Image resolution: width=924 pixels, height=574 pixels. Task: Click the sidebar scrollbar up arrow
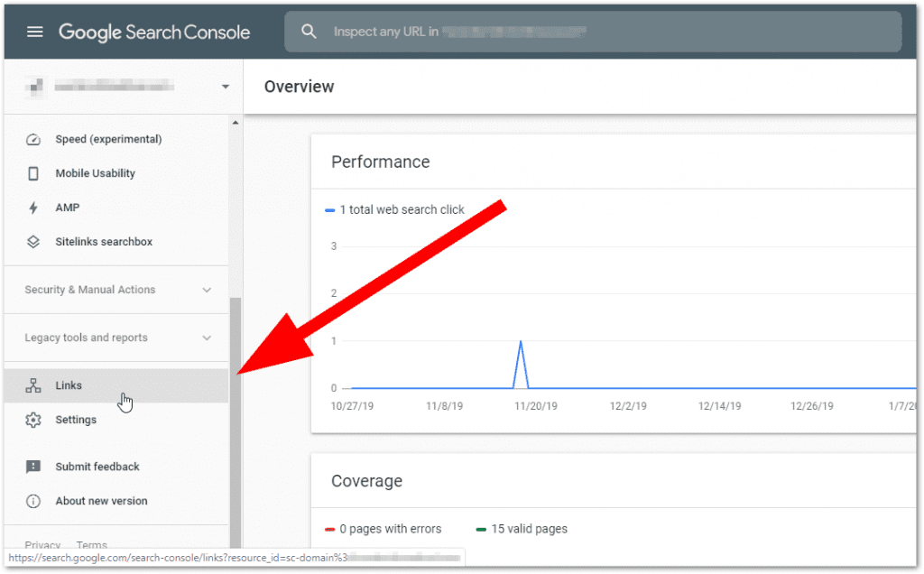(x=236, y=123)
